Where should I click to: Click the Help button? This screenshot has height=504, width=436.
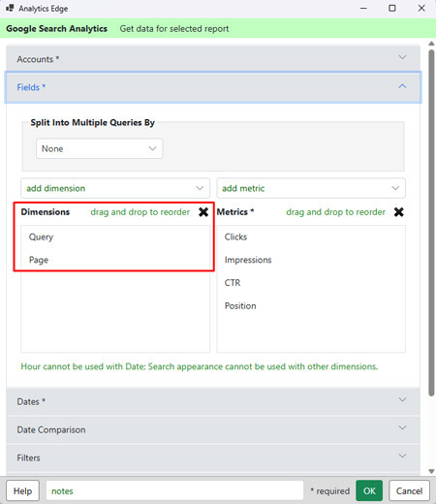(22, 491)
